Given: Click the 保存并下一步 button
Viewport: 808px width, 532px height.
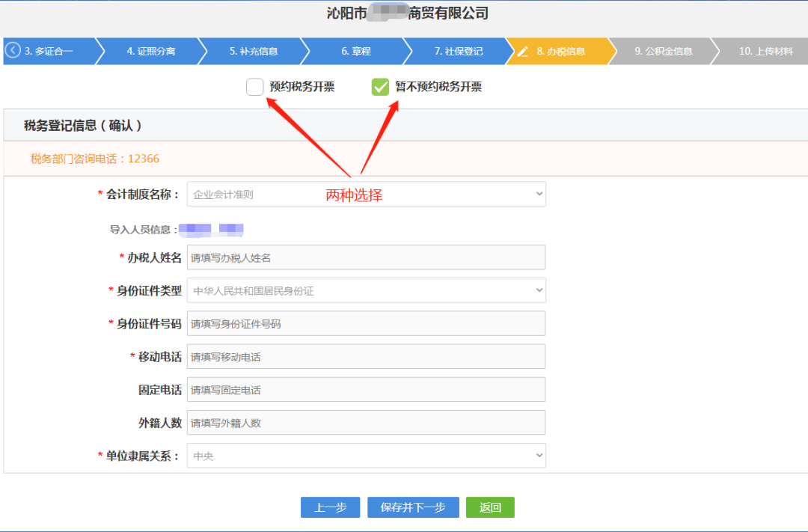Looking at the screenshot, I should pyautogui.click(x=412, y=507).
